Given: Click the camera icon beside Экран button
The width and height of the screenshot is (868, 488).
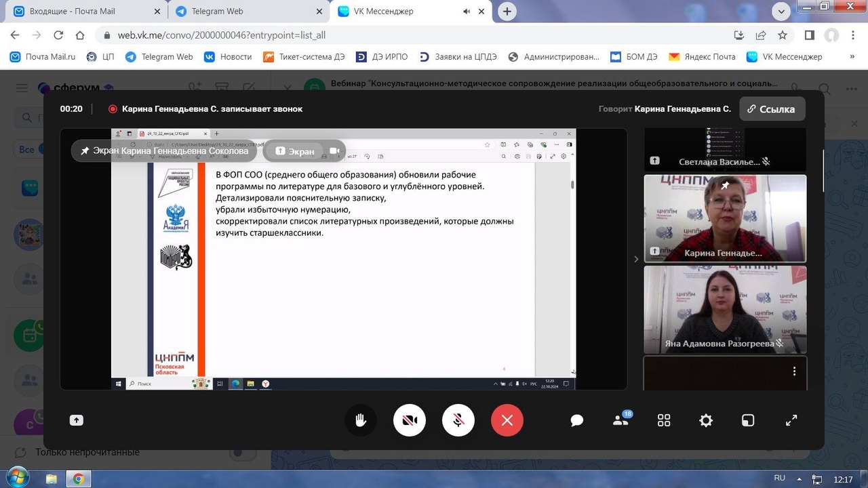Looking at the screenshot, I should 334,151.
